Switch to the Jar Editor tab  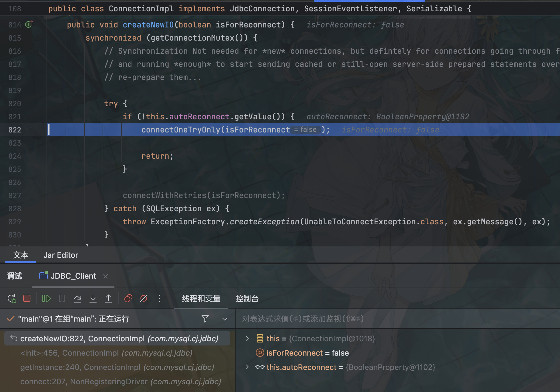coord(61,255)
